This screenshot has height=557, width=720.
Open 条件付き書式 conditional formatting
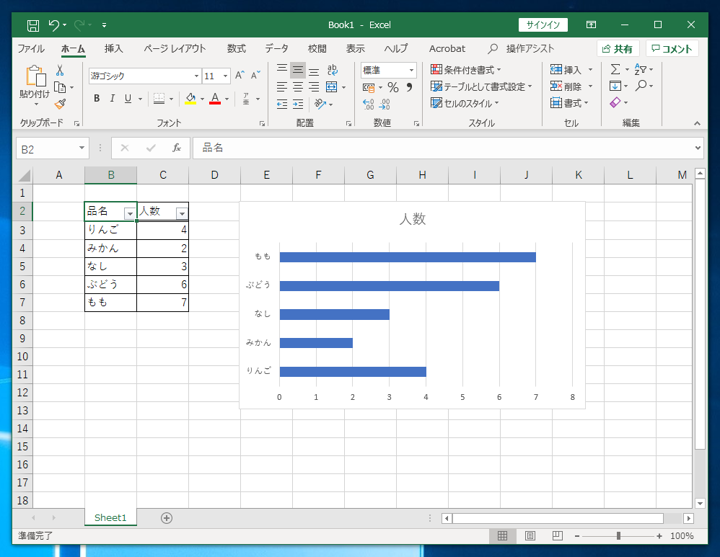coord(466,70)
